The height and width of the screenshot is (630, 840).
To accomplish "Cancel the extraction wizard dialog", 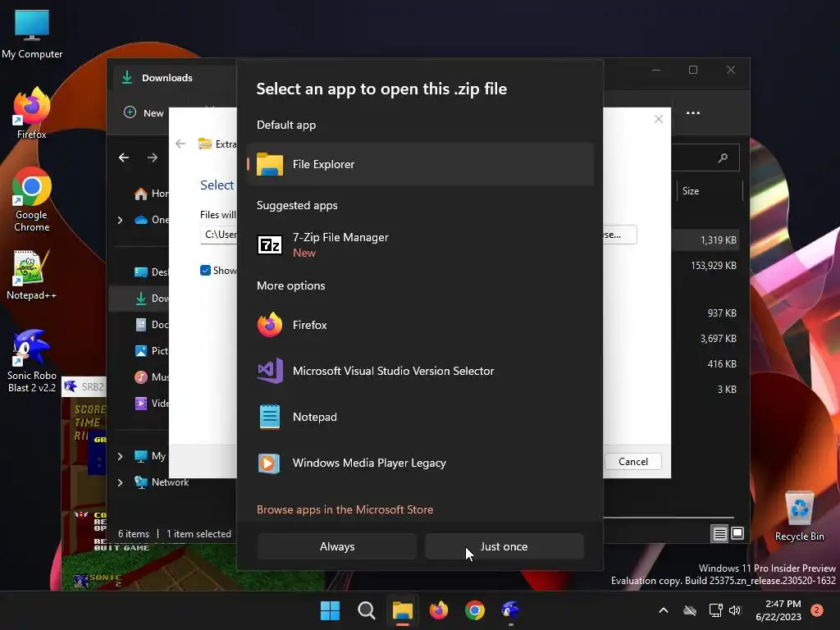I will click(x=632, y=462).
